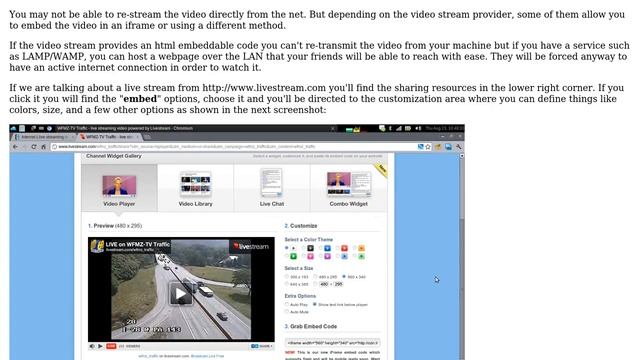Enable the Auto Play option
The height and width of the screenshot is (360, 640).
287,304
